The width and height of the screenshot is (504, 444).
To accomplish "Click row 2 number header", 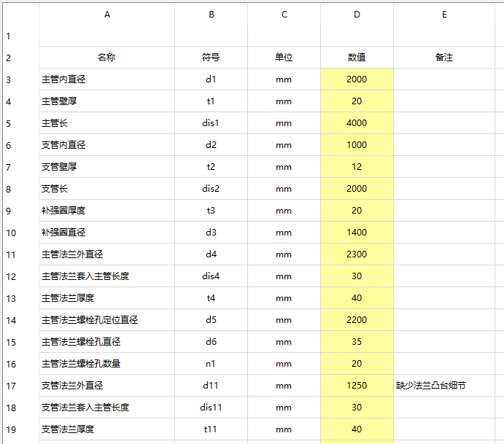I will pos(9,58).
